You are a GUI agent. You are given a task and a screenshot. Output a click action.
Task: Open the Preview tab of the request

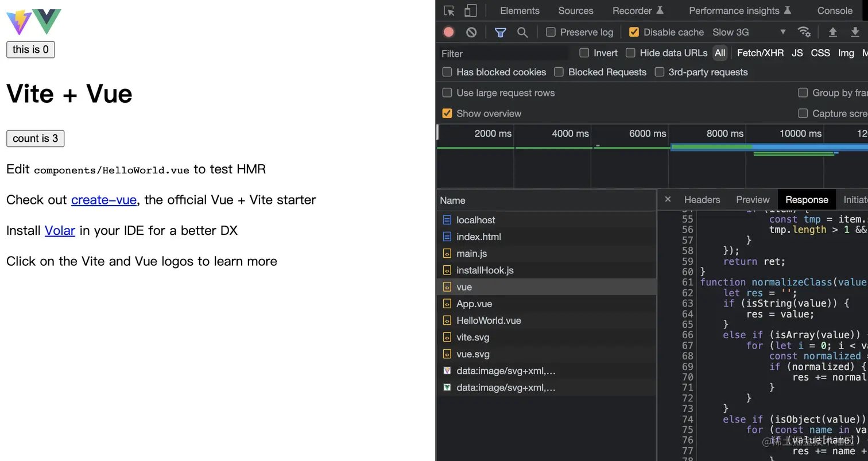click(x=753, y=200)
